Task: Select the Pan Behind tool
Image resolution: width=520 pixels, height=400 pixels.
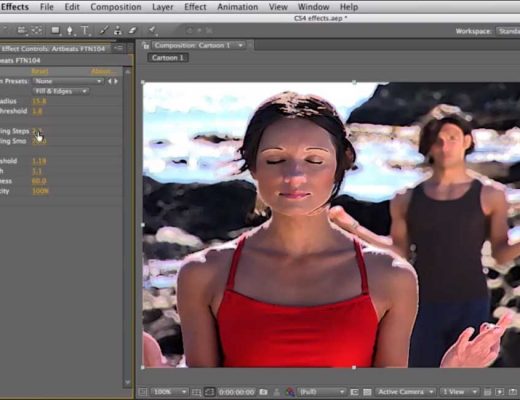Action: pyautogui.click(x=36, y=30)
